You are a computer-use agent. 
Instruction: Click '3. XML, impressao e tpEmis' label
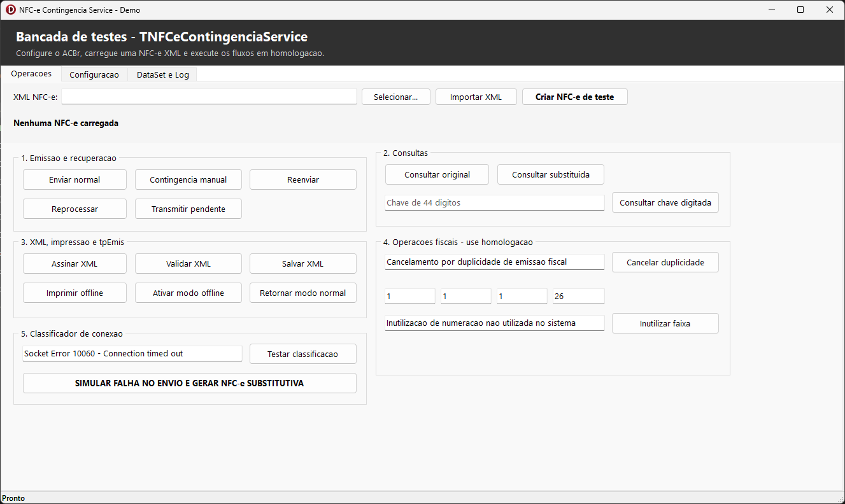pos(73,242)
